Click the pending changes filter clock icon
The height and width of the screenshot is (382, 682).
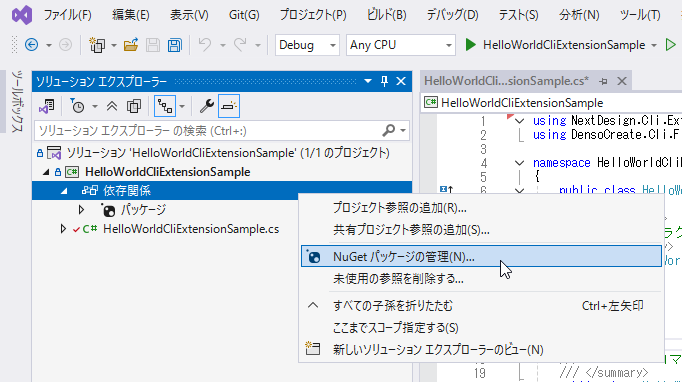tap(77, 106)
